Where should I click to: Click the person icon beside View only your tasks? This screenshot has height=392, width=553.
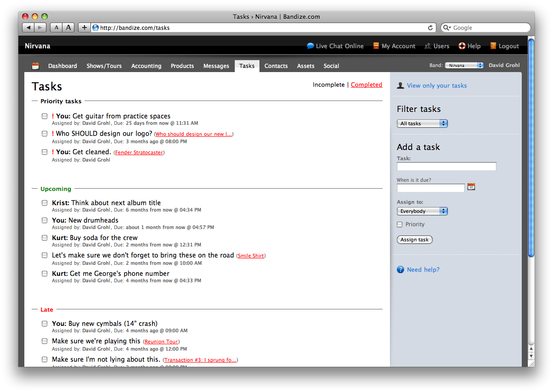click(x=401, y=85)
